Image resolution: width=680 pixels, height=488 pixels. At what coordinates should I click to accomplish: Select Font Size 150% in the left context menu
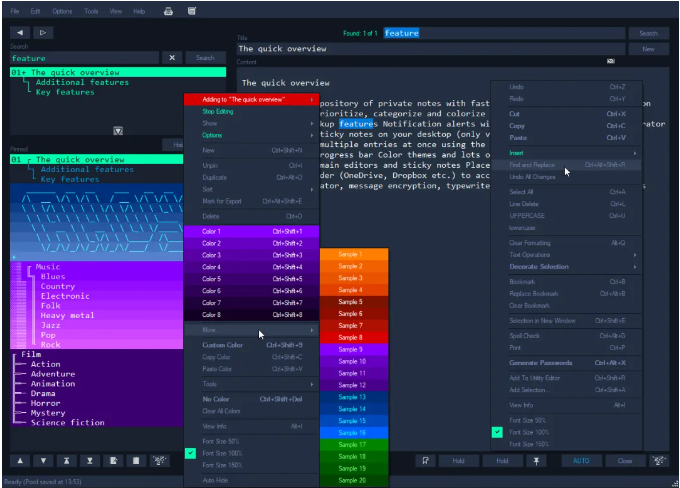[x=252, y=465]
